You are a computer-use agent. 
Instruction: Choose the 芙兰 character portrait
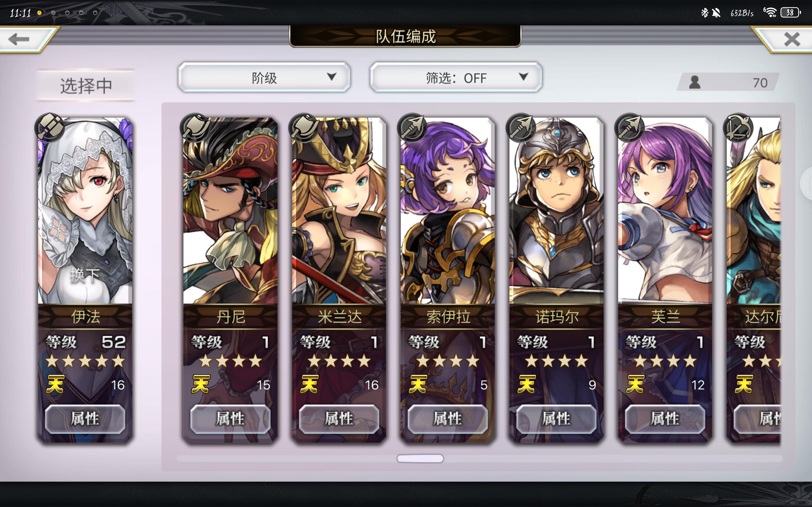665,211
